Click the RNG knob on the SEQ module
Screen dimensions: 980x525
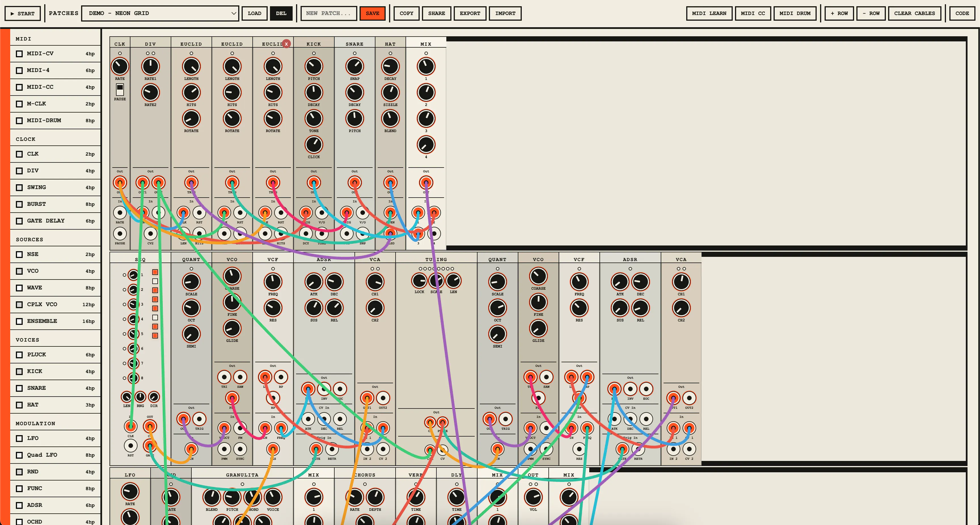(140, 397)
